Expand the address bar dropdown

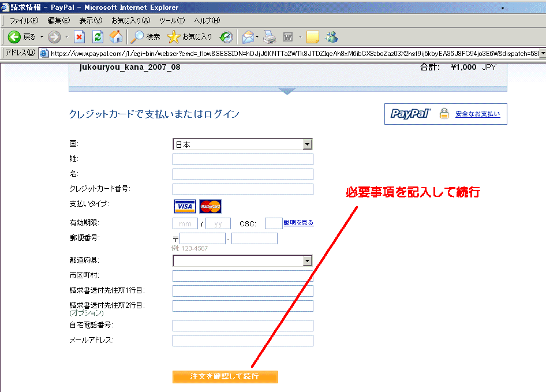pos(543,53)
